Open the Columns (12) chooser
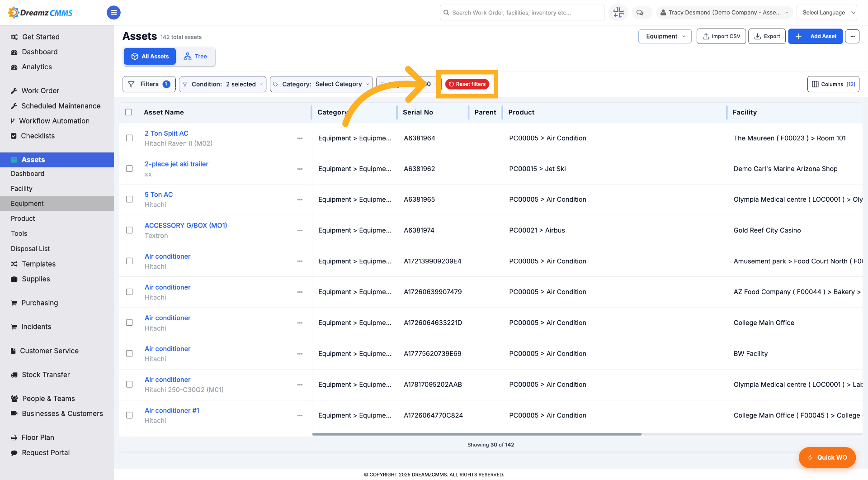The image size is (868, 480). [x=833, y=84]
